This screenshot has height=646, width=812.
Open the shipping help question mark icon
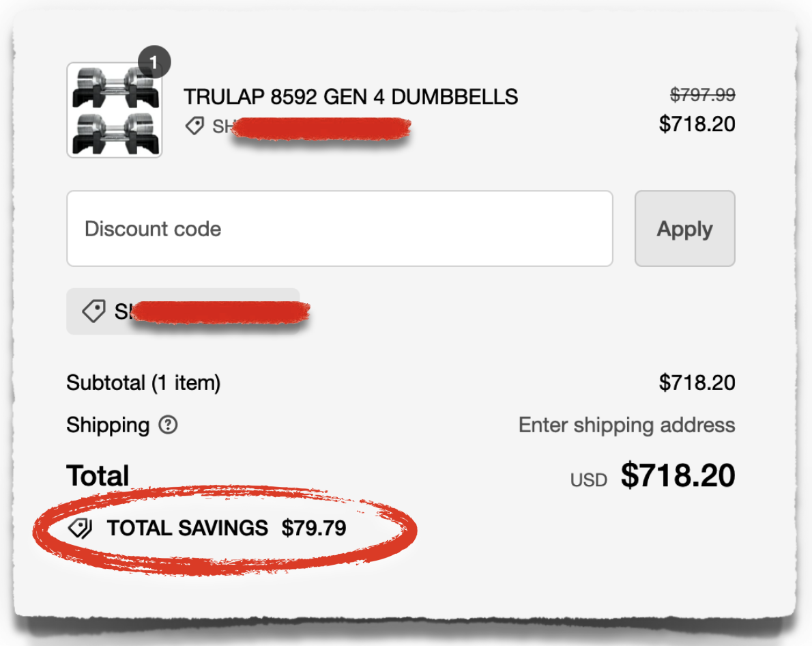(168, 425)
